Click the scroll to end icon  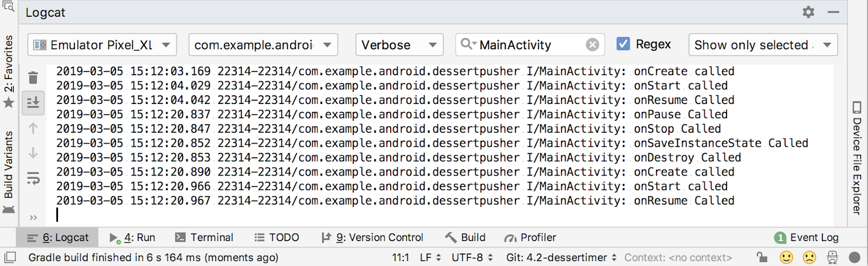click(33, 102)
